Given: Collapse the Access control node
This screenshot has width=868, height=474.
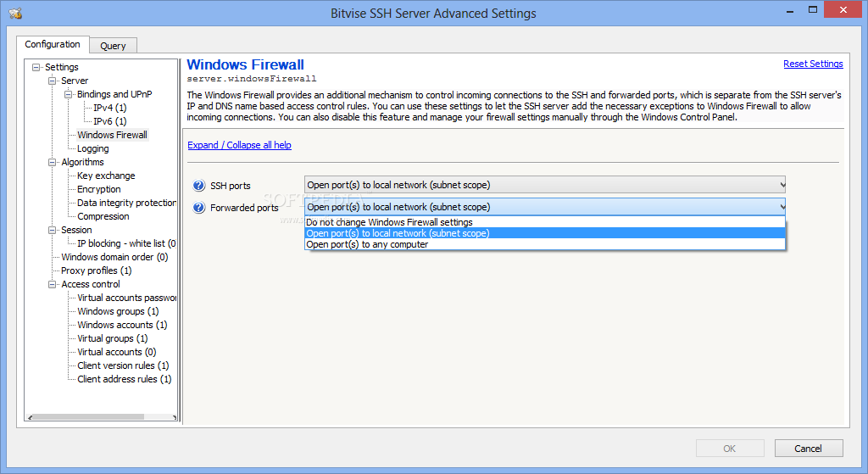Looking at the screenshot, I should click(52, 284).
